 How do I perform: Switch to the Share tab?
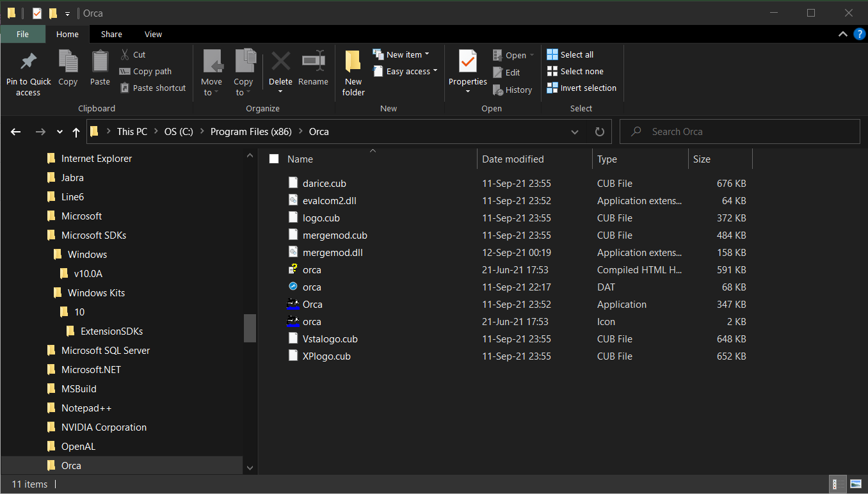111,34
